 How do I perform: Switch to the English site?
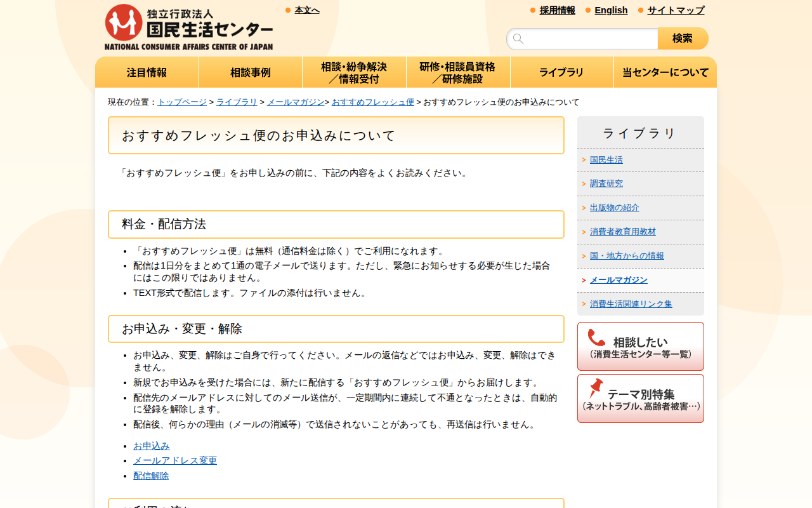[611, 10]
